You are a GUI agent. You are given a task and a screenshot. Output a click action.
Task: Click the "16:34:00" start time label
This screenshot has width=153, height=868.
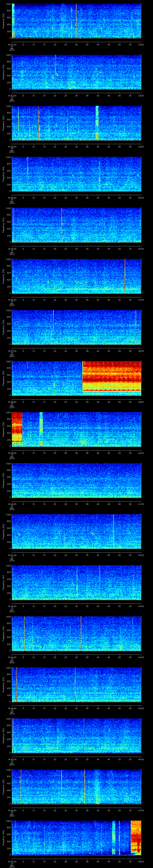coord(12,197)
